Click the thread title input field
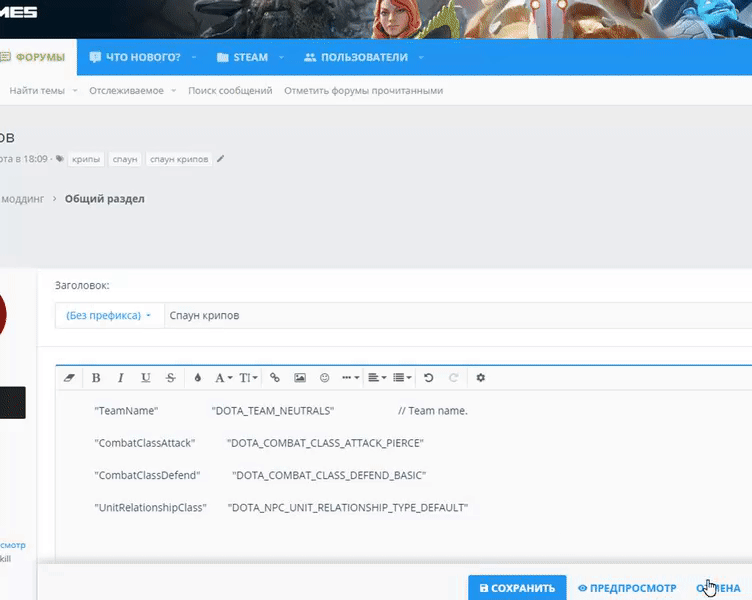Viewport: 752px width, 600px height. (456, 315)
